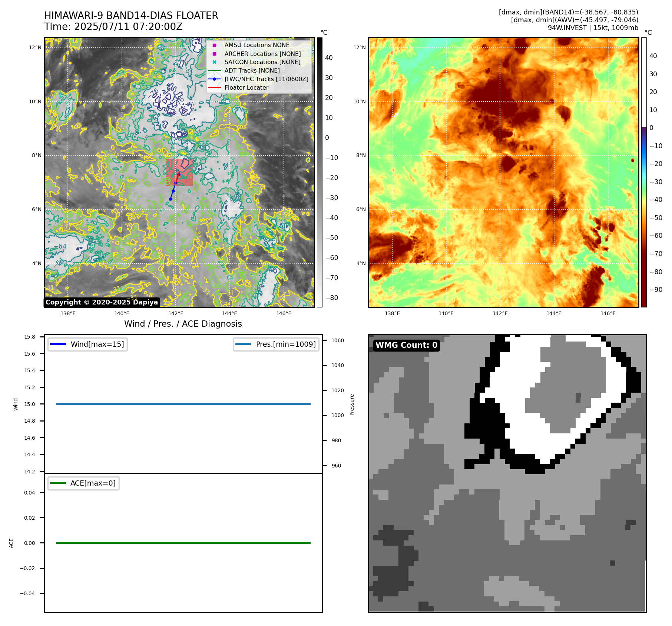Click the 'Pressure' axis label
Viewport: 672px width, 626px height.
tap(352, 404)
